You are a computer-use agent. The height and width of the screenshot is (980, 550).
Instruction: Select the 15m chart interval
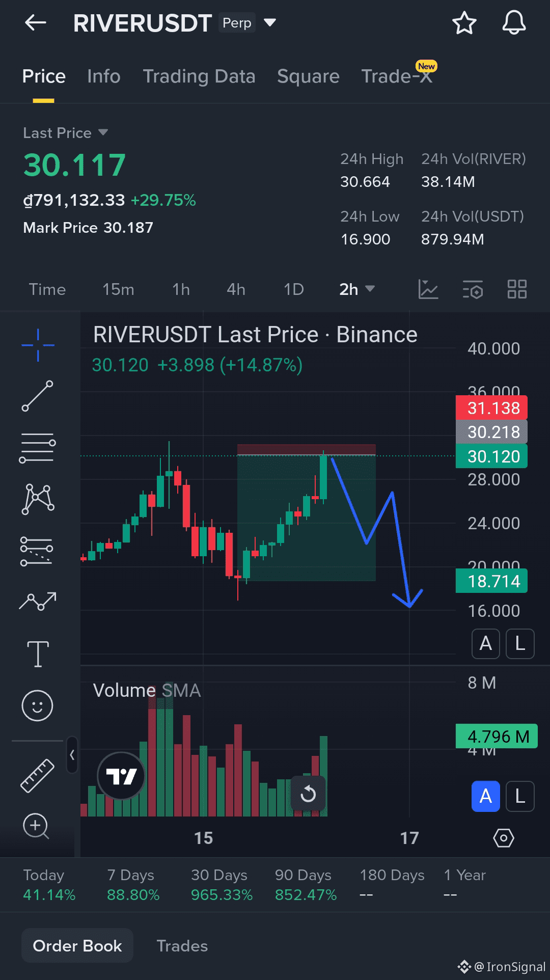pos(118,289)
